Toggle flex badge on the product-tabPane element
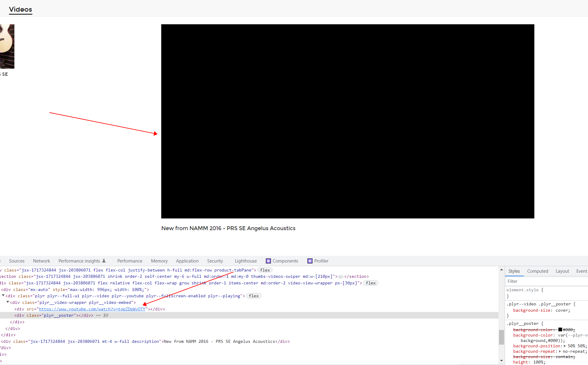The width and height of the screenshot is (588, 365). [x=265, y=270]
